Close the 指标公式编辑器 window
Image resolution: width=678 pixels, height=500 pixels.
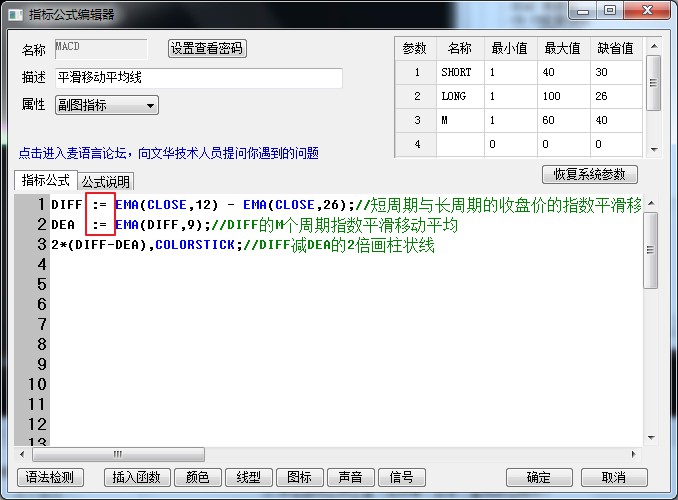(647, 10)
